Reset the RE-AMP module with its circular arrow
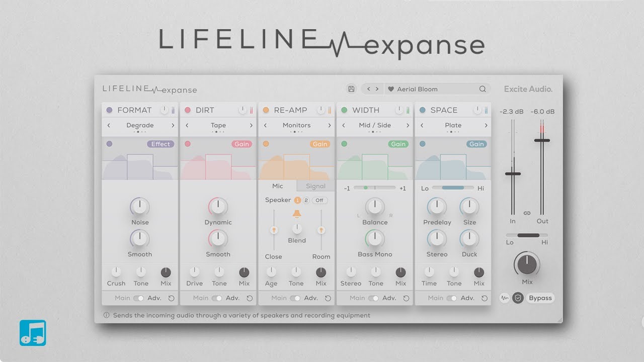The height and width of the screenshot is (362, 644). (328, 298)
